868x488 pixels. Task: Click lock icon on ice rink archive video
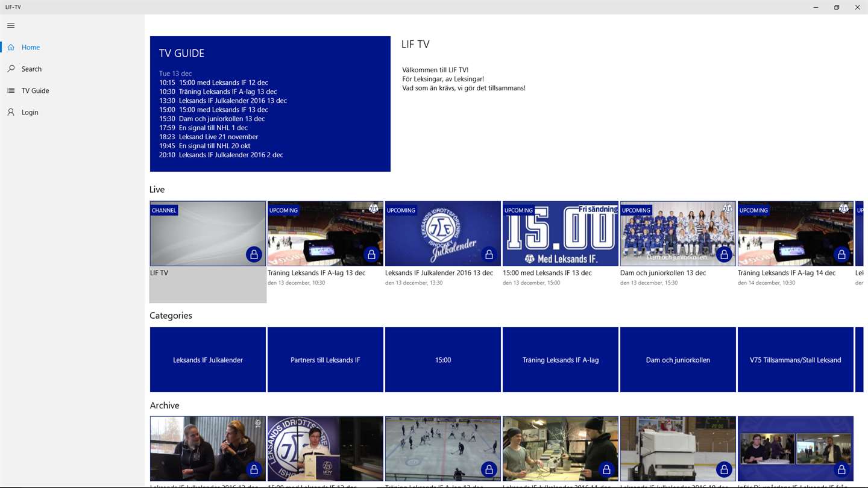(489, 469)
